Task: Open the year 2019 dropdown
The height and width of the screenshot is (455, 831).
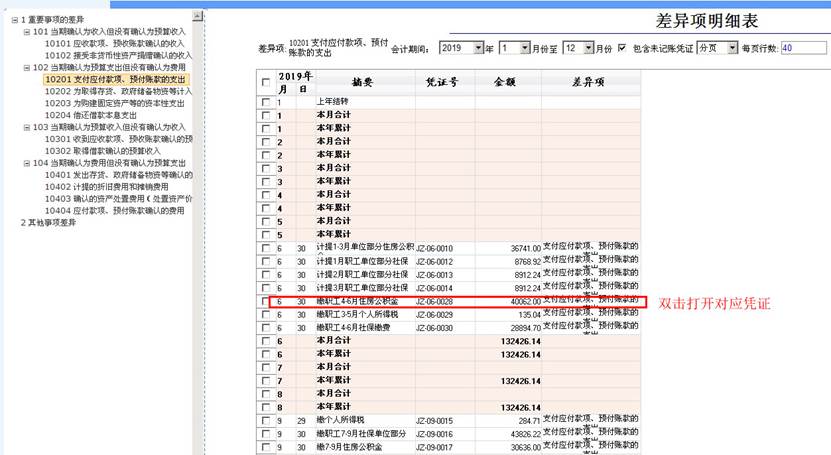Action: (x=477, y=48)
